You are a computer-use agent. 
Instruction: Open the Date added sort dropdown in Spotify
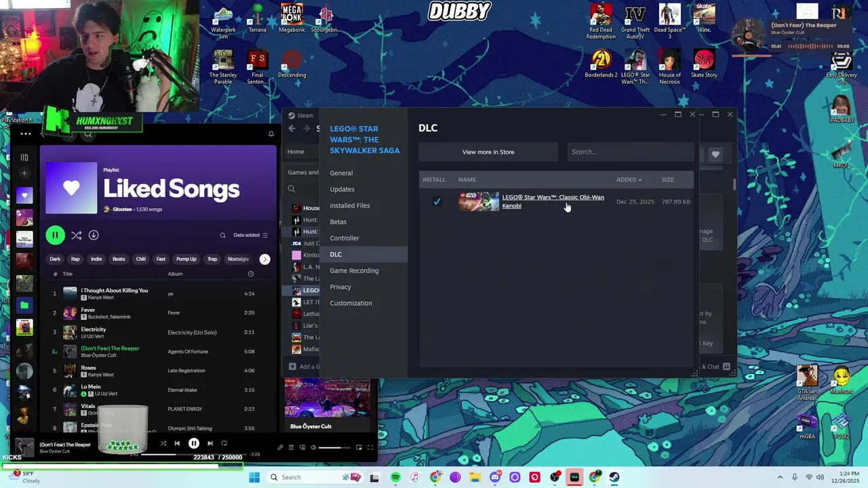click(250, 235)
